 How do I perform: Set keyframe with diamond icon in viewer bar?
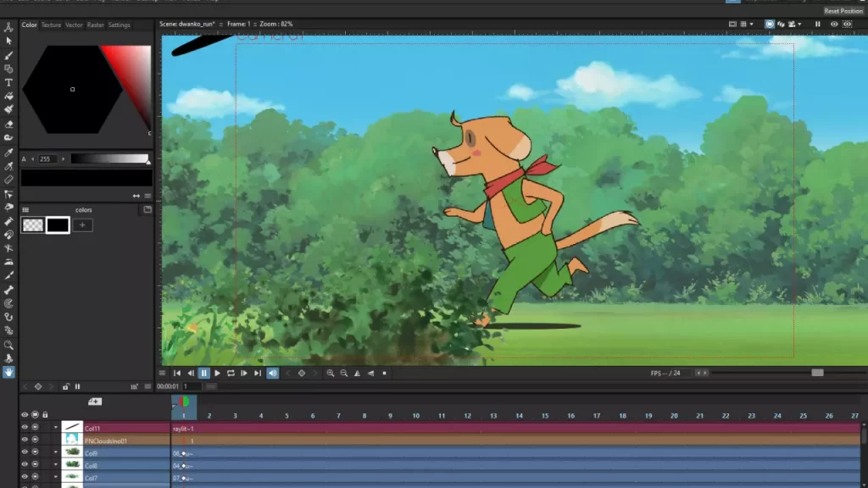(302, 374)
